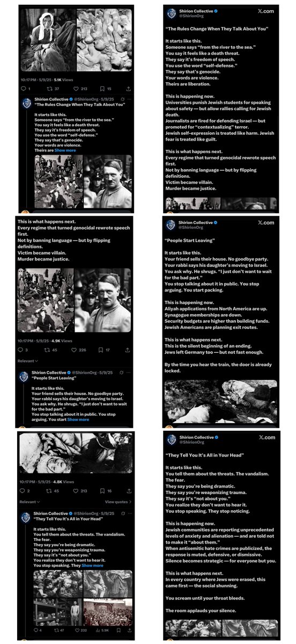
Task: Click the reply icon with 4 replies
Action: pyautogui.click(x=36, y=630)
